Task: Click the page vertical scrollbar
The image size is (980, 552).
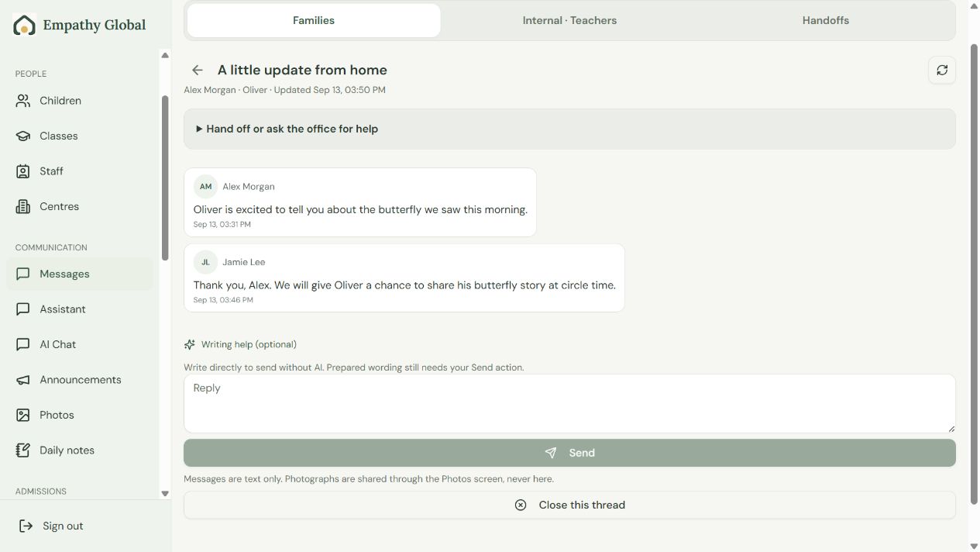Action: tap(974, 274)
